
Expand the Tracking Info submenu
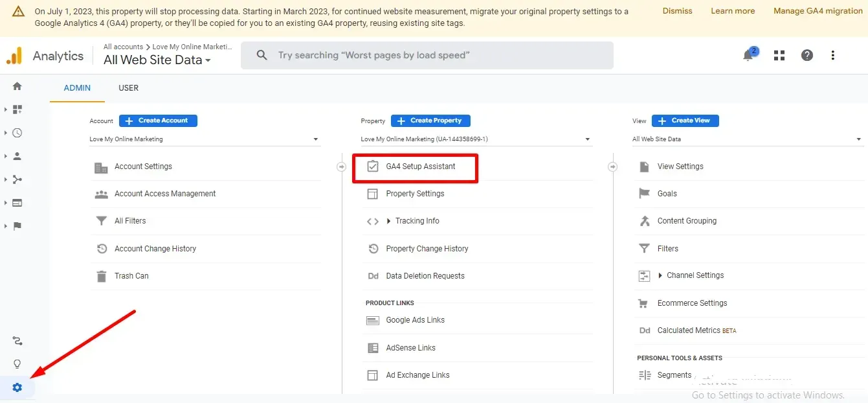(388, 222)
